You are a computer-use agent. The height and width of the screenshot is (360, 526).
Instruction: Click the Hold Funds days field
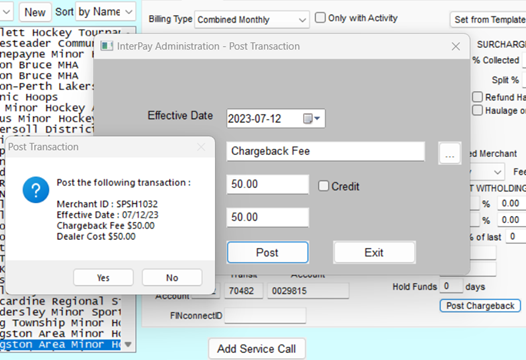(x=451, y=286)
